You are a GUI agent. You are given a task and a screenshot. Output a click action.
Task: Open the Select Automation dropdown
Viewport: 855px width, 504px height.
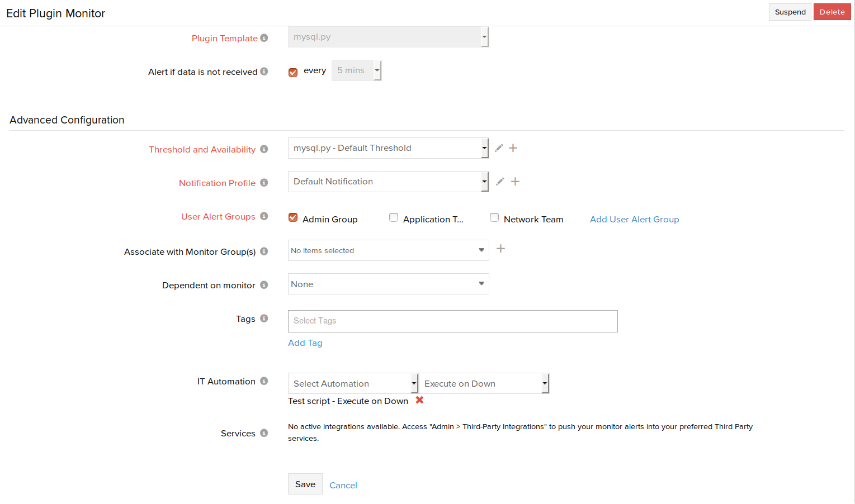click(353, 383)
